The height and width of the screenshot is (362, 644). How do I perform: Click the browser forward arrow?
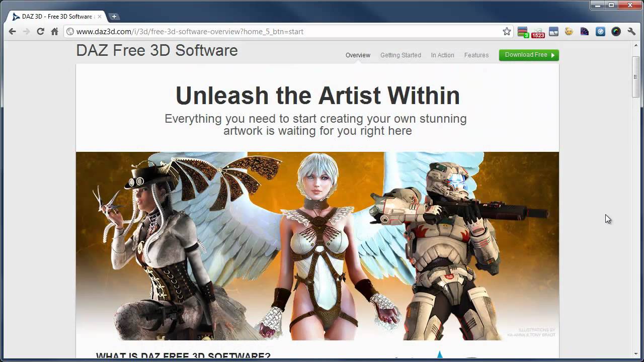(27, 31)
